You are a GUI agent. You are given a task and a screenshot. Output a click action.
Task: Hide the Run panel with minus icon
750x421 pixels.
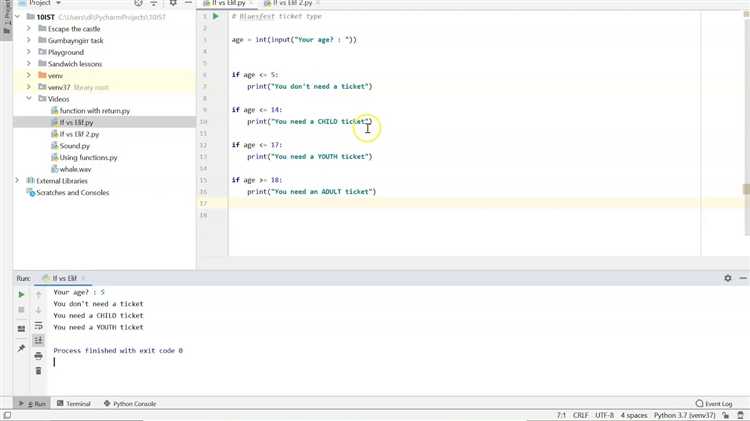743,278
